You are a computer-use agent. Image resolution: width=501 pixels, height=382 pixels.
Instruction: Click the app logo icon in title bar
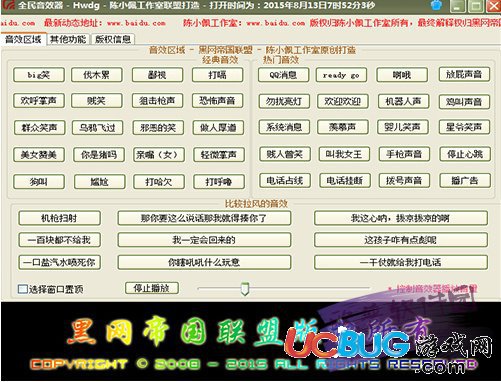[7, 5]
